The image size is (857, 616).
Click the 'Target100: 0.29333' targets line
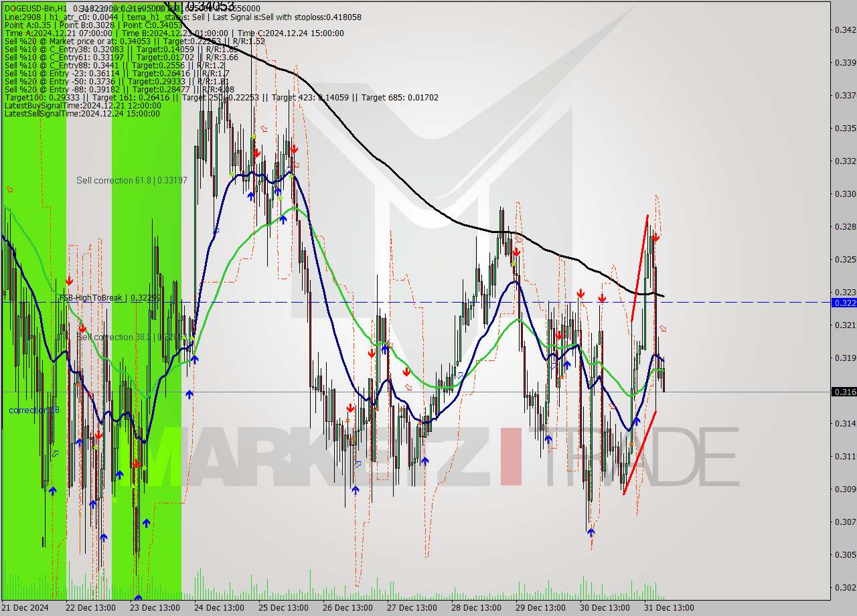point(221,97)
